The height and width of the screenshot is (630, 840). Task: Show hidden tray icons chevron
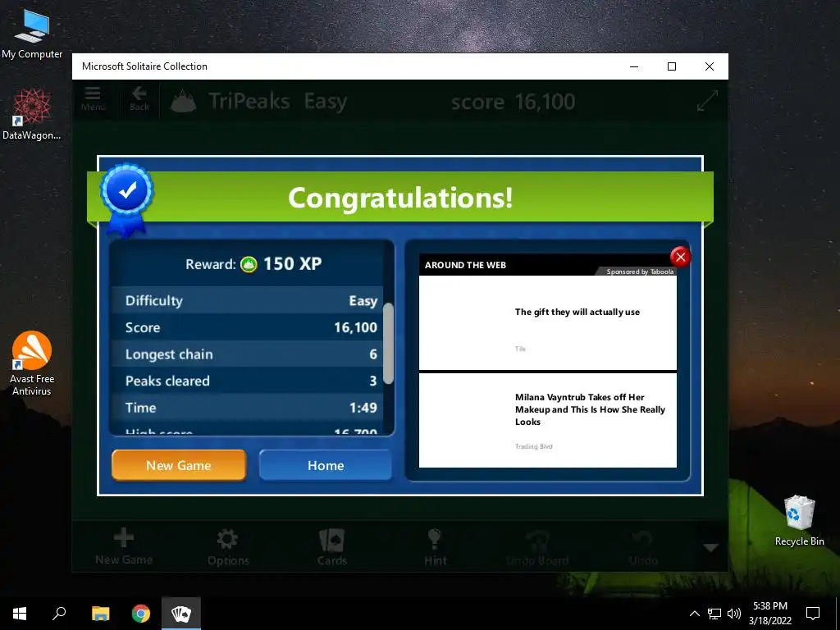click(x=694, y=614)
